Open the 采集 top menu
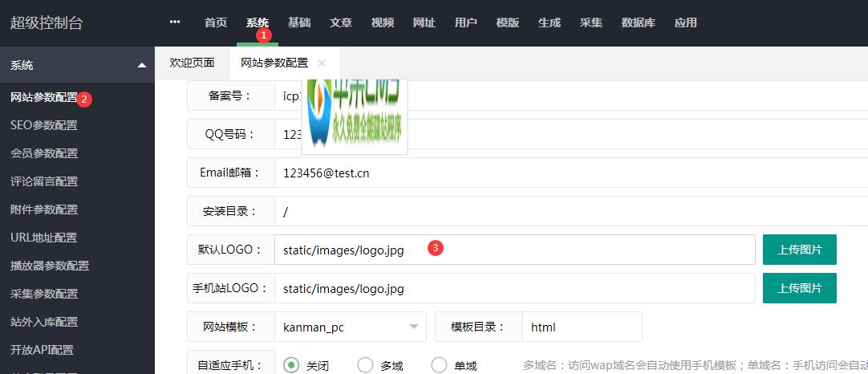The image size is (868, 374). (591, 22)
